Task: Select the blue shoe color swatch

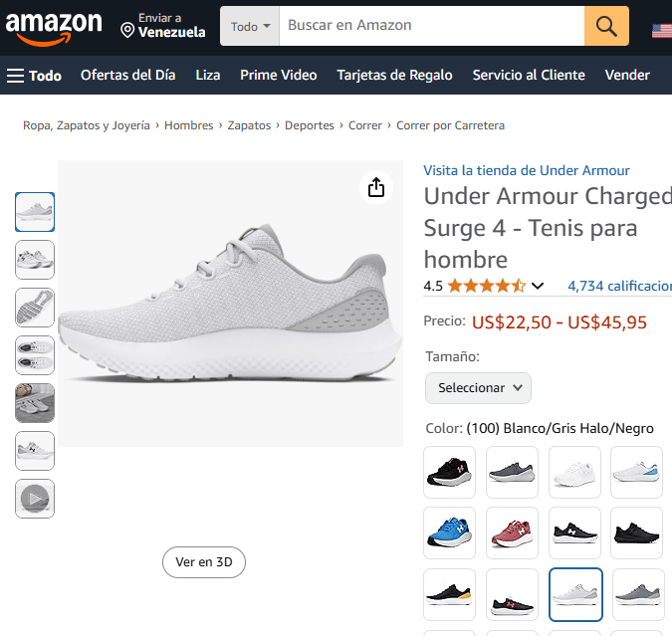Action: (x=449, y=533)
